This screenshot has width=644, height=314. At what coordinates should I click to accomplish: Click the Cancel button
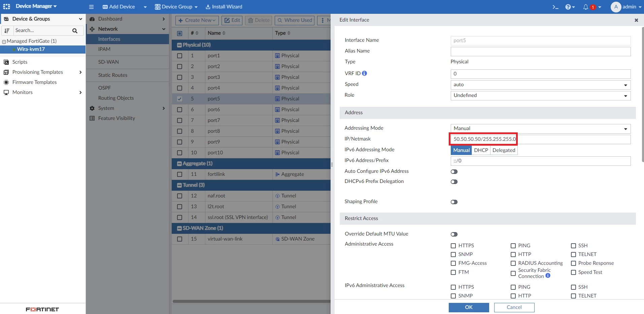click(514, 307)
